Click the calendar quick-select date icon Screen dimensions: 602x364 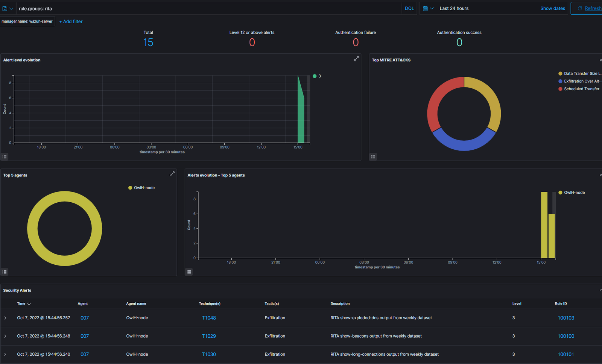click(x=428, y=8)
